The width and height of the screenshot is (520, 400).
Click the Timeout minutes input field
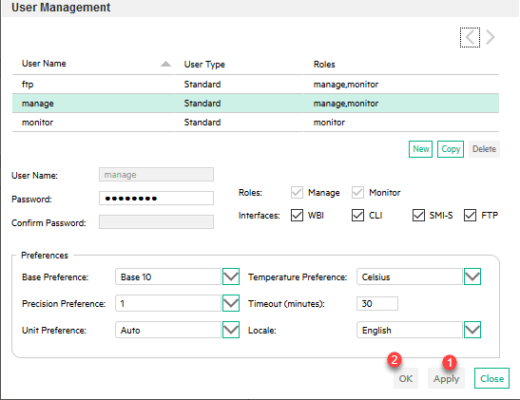pyautogui.click(x=377, y=303)
